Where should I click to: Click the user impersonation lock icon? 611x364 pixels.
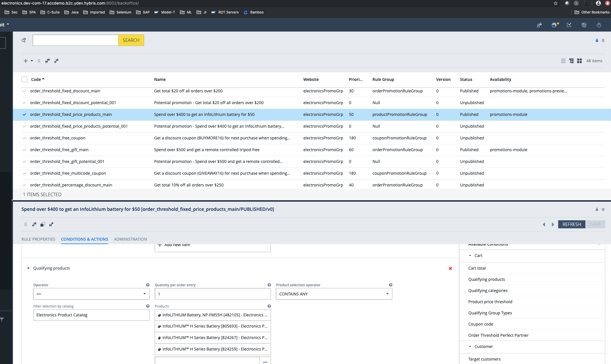click(539, 25)
